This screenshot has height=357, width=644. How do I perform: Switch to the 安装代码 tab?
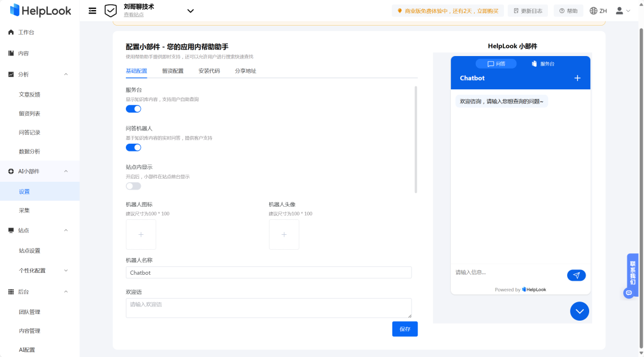click(209, 71)
